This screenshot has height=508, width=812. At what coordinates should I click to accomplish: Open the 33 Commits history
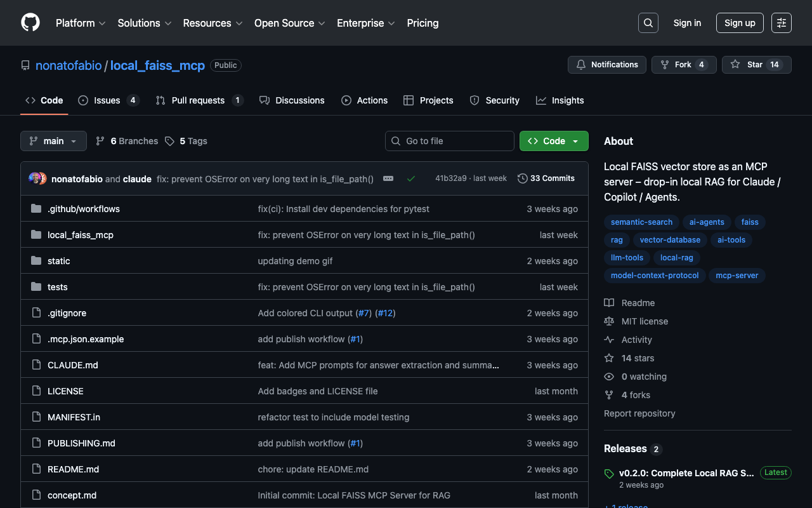[x=546, y=178]
